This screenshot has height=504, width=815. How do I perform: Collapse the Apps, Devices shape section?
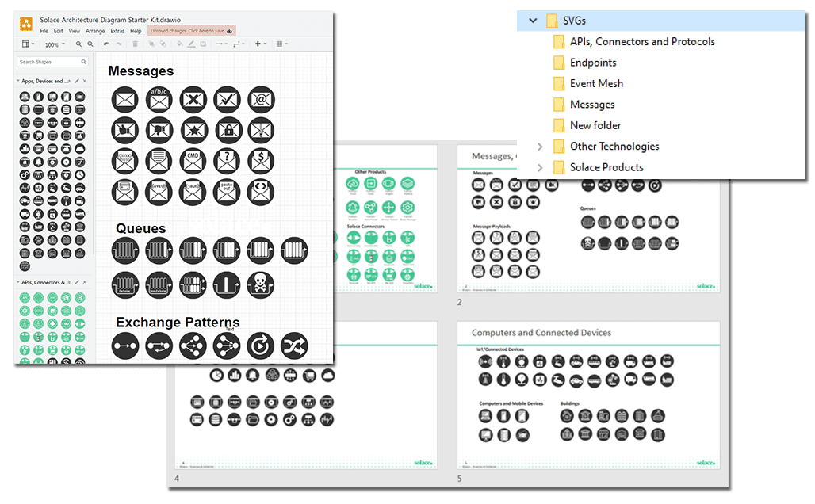(17, 81)
